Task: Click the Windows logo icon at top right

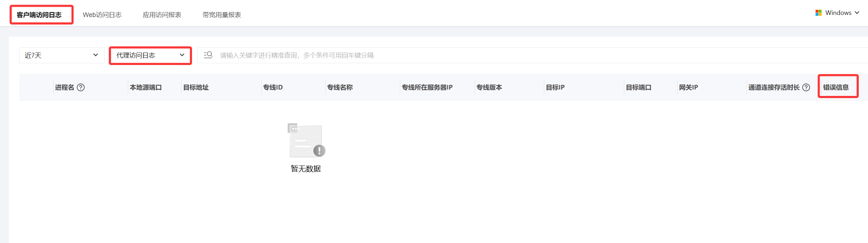Action: point(819,13)
